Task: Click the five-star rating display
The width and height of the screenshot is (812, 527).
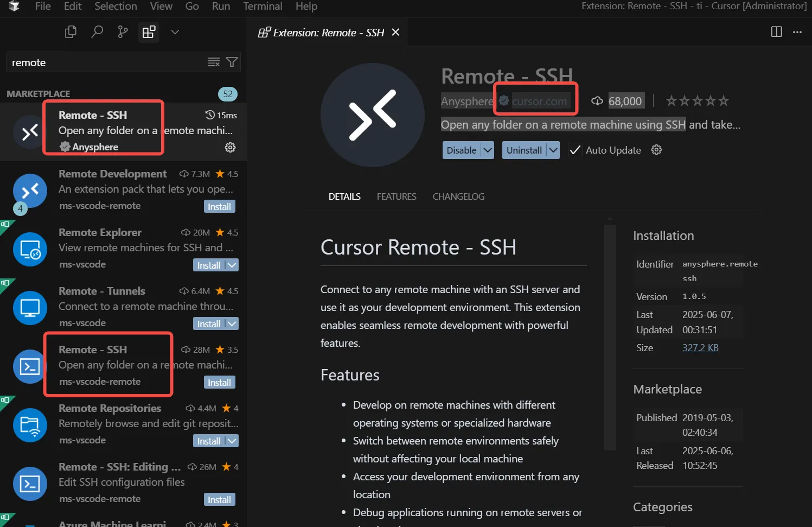Action: point(697,101)
